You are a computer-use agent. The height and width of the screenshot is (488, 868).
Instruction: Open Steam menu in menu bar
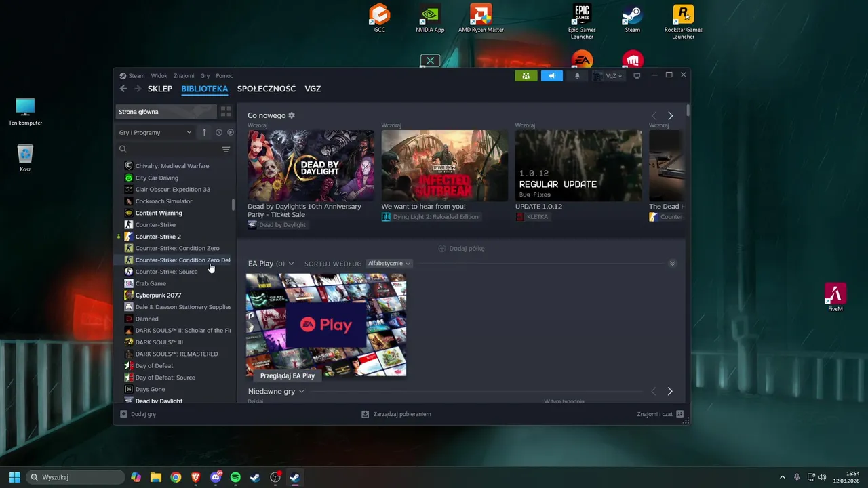coord(132,76)
